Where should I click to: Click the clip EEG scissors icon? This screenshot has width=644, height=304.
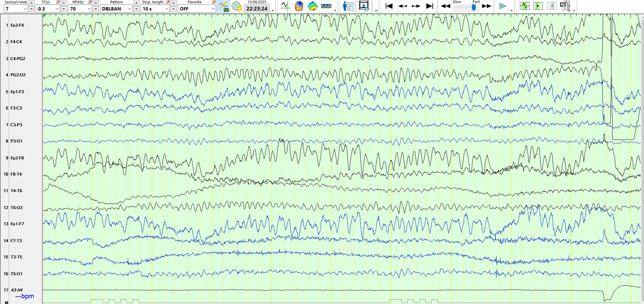(565, 6)
